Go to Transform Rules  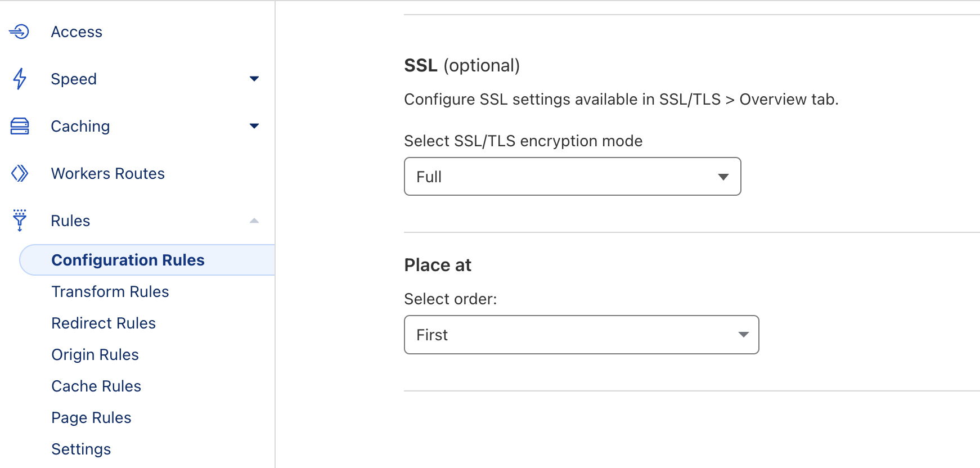point(110,291)
